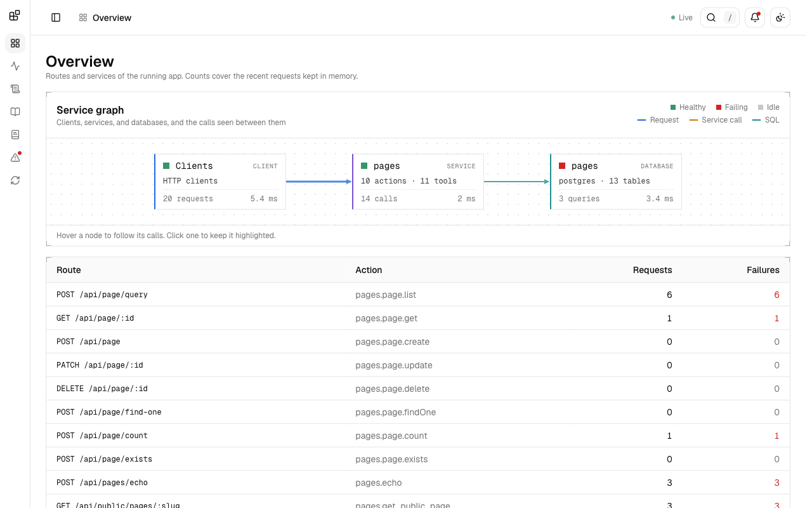812x508 pixels.
Task: Click the "3 queries" text on pages database
Action: point(579,199)
